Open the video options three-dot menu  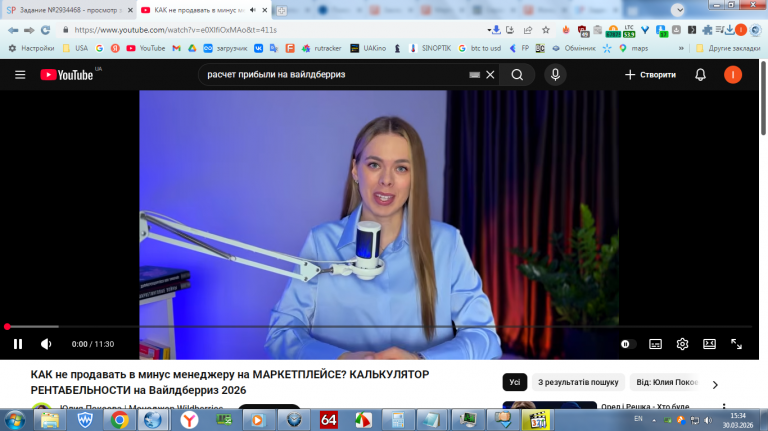coord(724,406)
